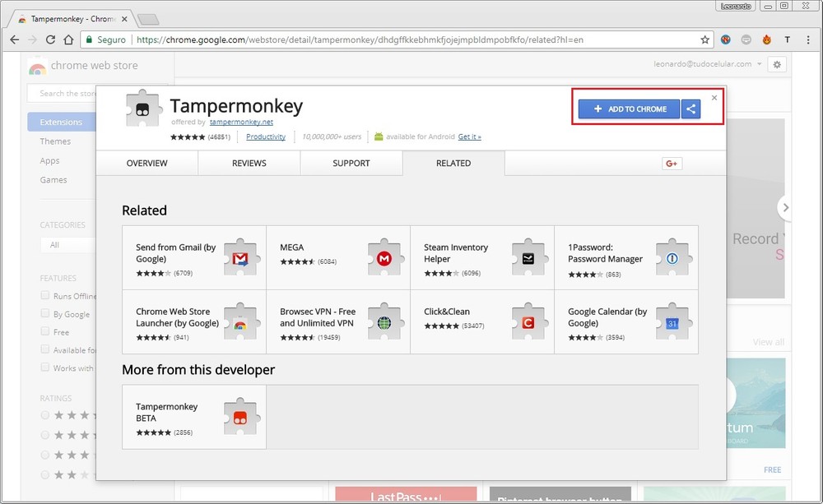Open the Click&Clean extension icon
This screenshot has width=823, height=504.
click(528, 322)
